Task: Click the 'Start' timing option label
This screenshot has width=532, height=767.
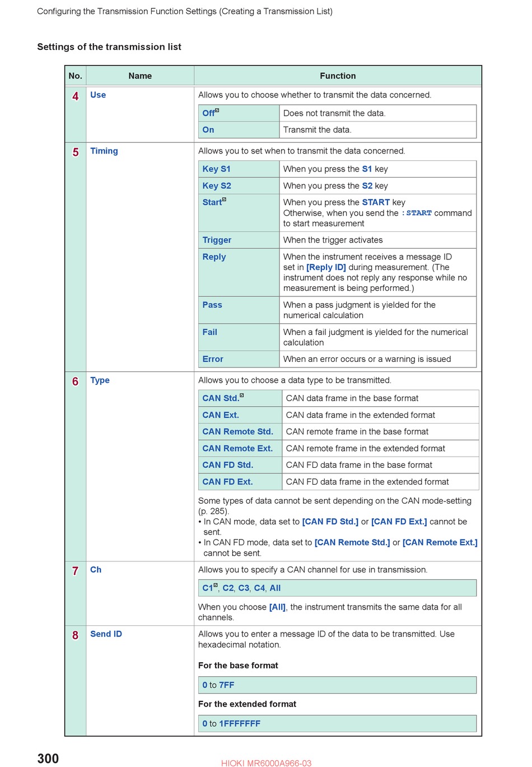Action: (212, 203)
